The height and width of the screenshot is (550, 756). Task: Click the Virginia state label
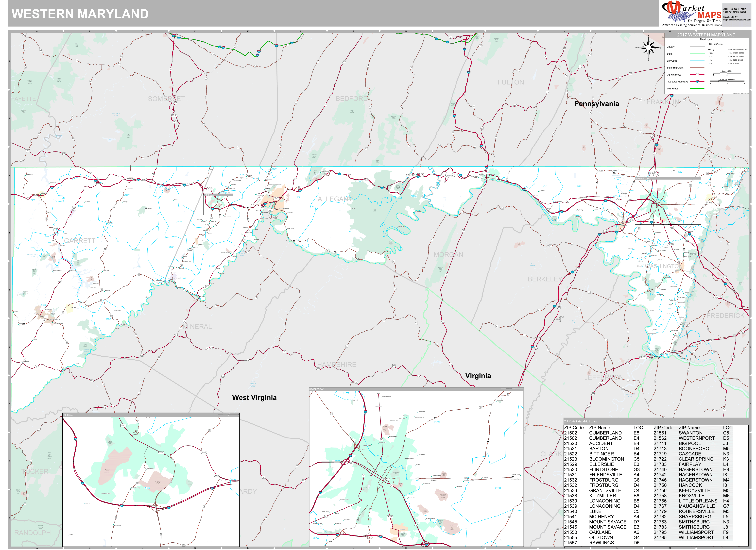(x=478, y=376)
